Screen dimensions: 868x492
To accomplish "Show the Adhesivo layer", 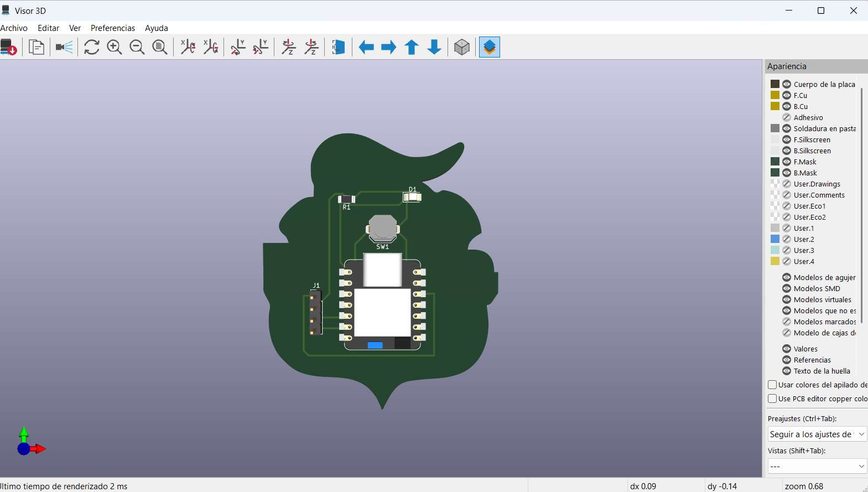I will [787, 117].
